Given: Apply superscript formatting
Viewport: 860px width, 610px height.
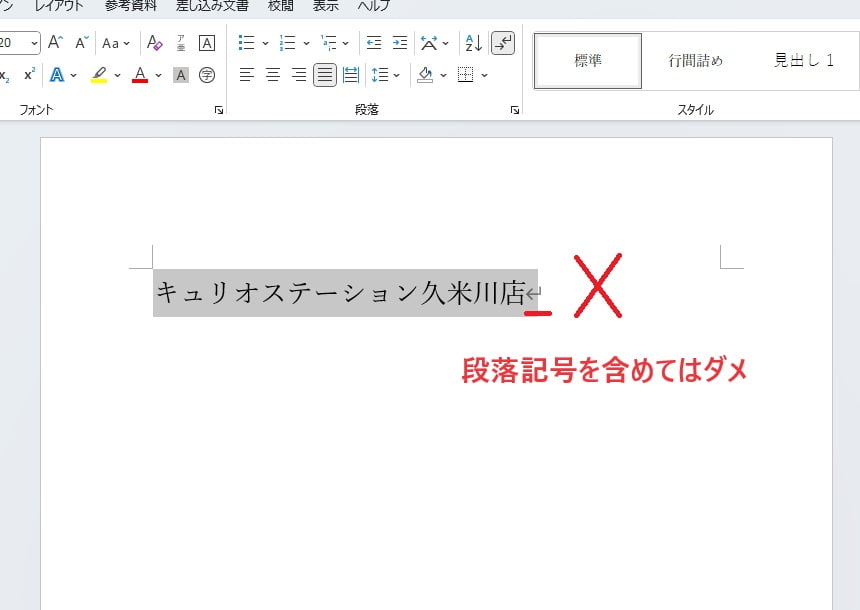Looking at the screenshot, I should pos(30,75).
